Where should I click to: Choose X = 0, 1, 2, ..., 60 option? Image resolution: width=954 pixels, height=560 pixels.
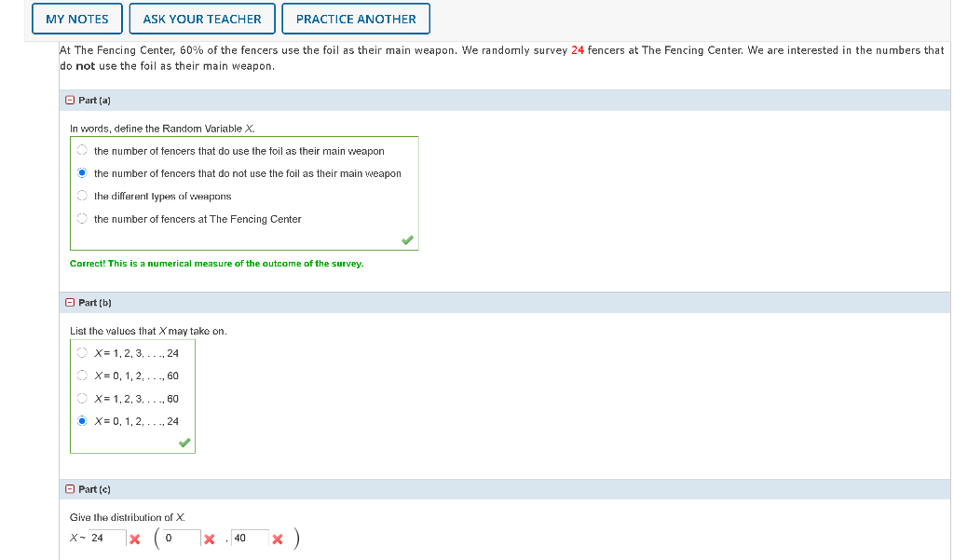coord(82,376)
